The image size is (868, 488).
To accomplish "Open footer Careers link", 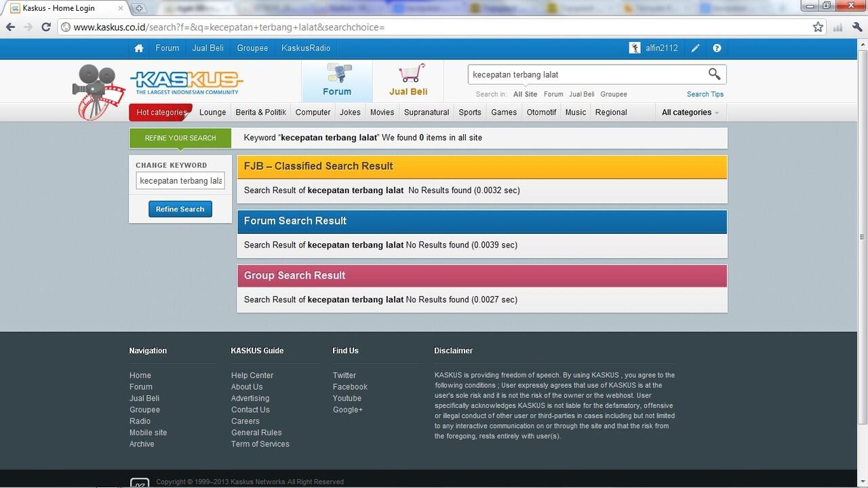I will tap(245, 422).
